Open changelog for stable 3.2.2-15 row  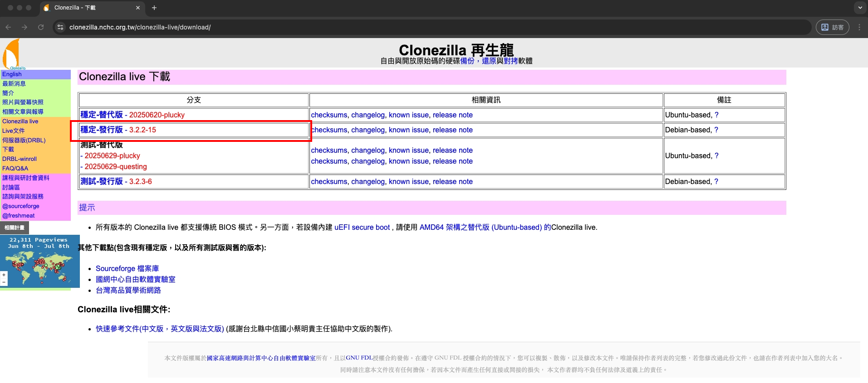pos(368,130)
